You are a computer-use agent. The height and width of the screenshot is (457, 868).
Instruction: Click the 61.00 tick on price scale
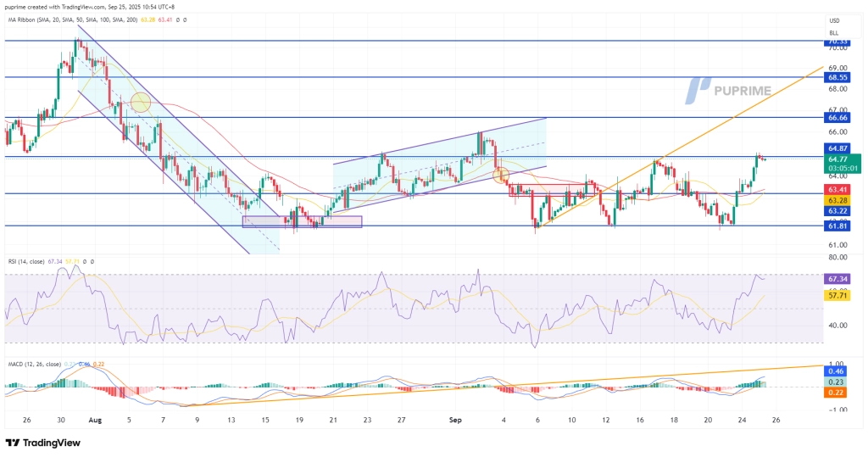coord(837,245)
